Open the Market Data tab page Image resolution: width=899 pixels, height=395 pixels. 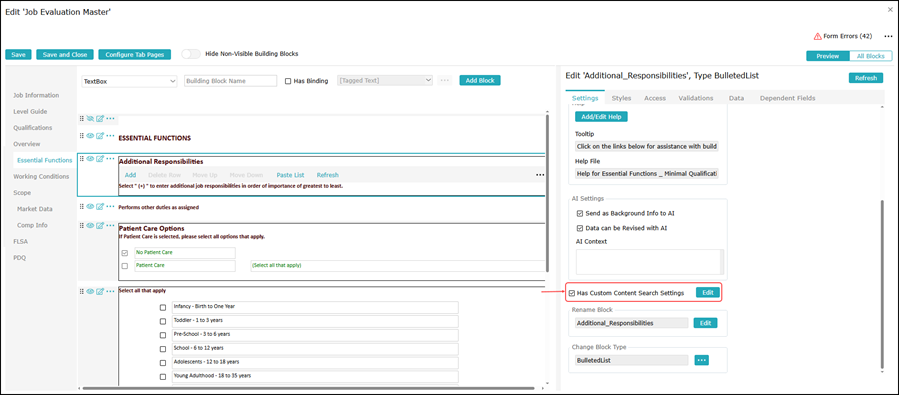(34, 209)
